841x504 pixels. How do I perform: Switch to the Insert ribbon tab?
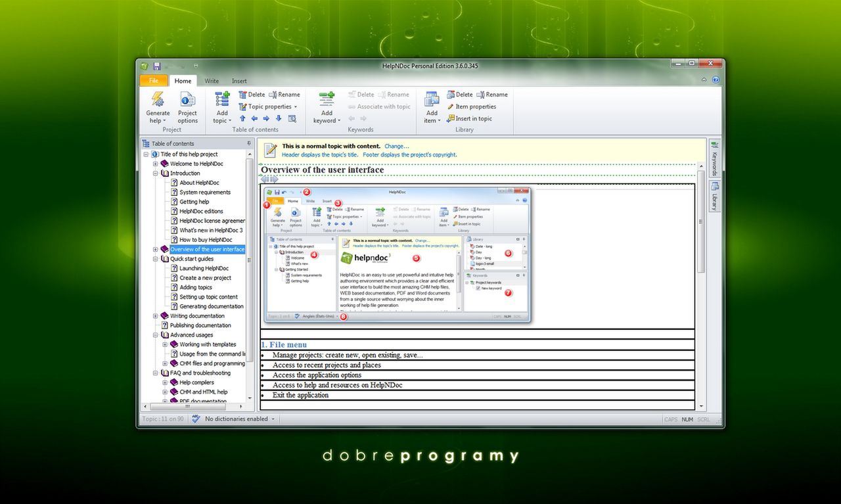(x=239, y=81)
